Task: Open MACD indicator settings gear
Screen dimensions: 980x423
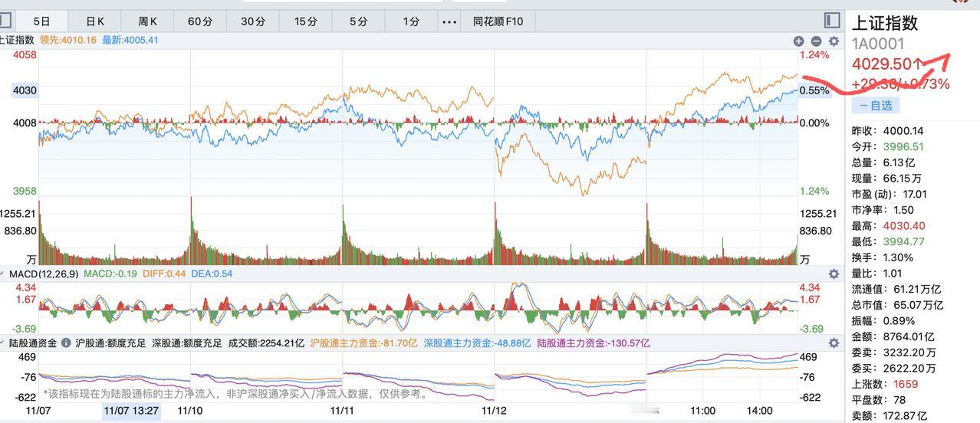Action: pyautogui.click(x=834, y=274)
